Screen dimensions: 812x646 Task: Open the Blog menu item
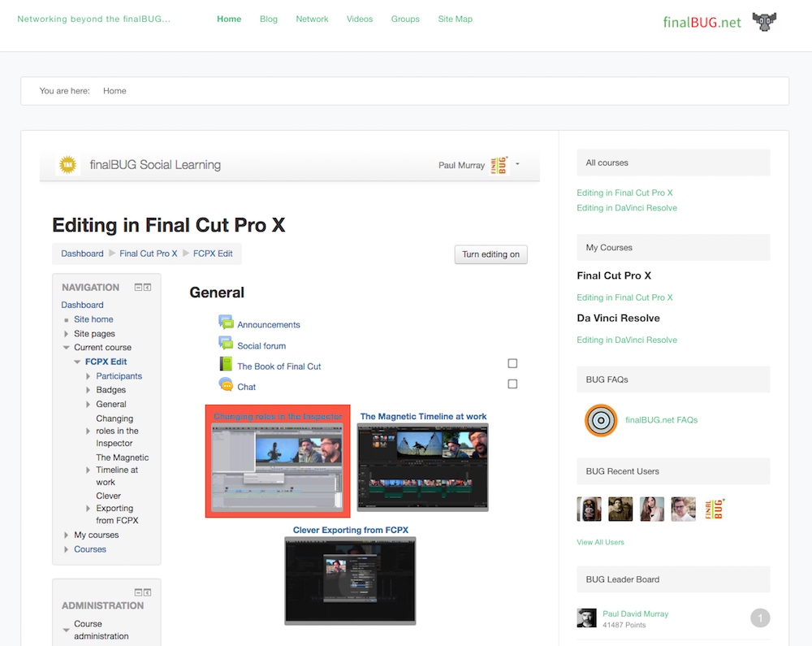[x=269, y=19]
